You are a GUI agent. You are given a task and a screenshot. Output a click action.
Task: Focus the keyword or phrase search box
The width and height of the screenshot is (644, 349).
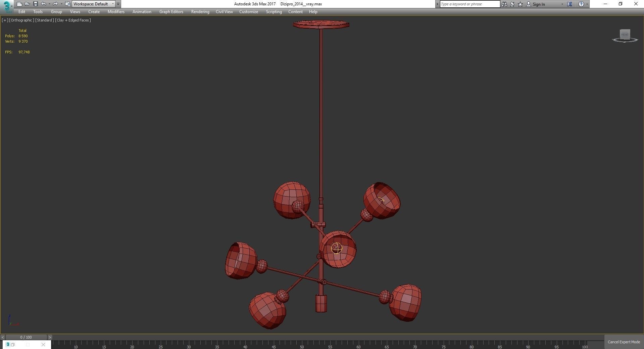coord(470,4)
